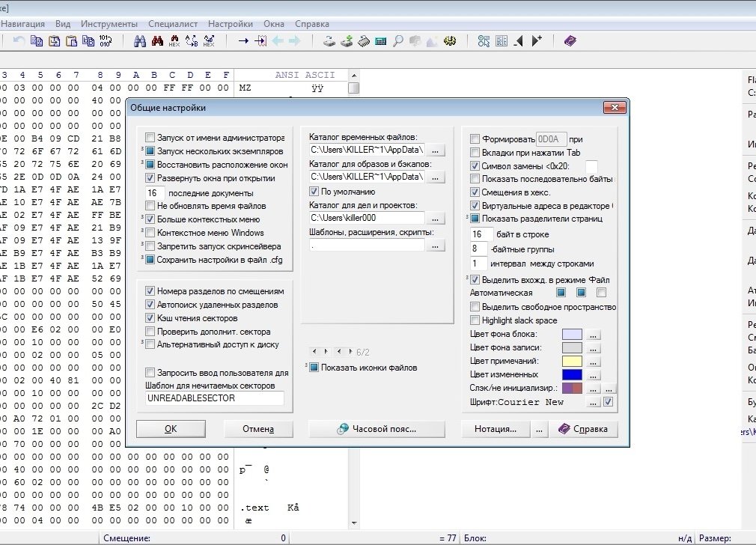The image size is (756, 545).
Task: Click the Отмена button
Action: pyautogui.click(x=258, y=429)
